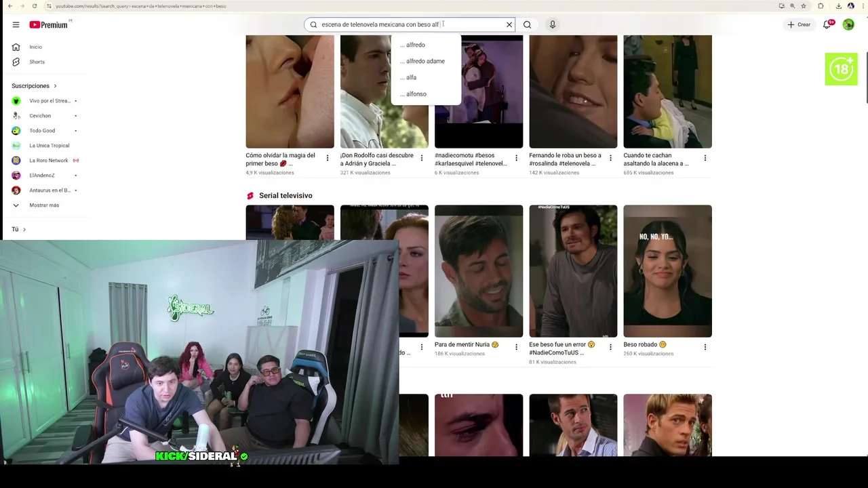This screenshot has height=488, width=868.
Task: Open options for 'Cómo olvidar la magia' short
Action: pyautogui.click(x=327, y=158)
